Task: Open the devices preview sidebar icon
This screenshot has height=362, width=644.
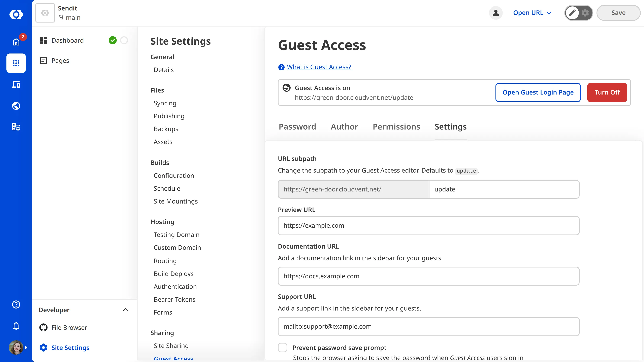Action: (16, 84)
